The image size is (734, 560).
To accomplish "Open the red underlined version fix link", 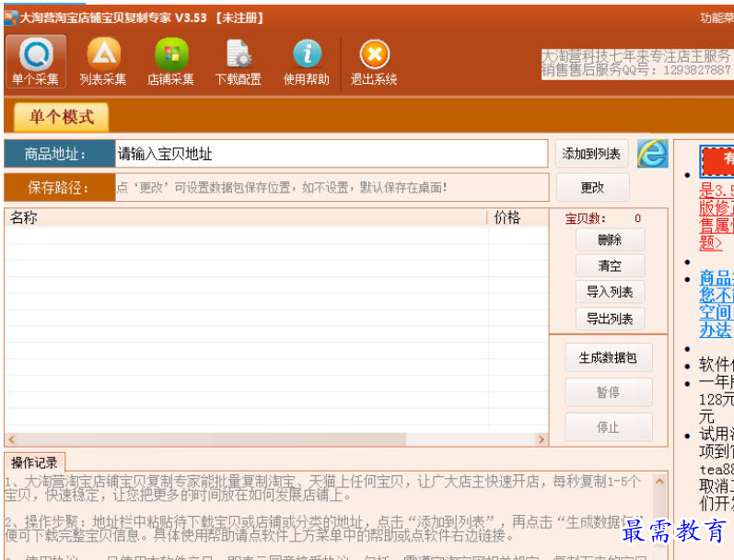I will pyautogui.click(x=717, y=216).
